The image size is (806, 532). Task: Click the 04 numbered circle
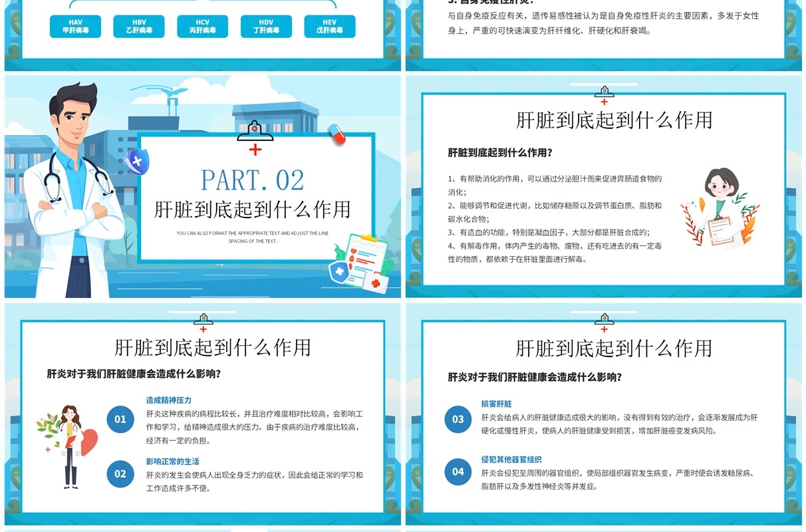click(458, 471)
